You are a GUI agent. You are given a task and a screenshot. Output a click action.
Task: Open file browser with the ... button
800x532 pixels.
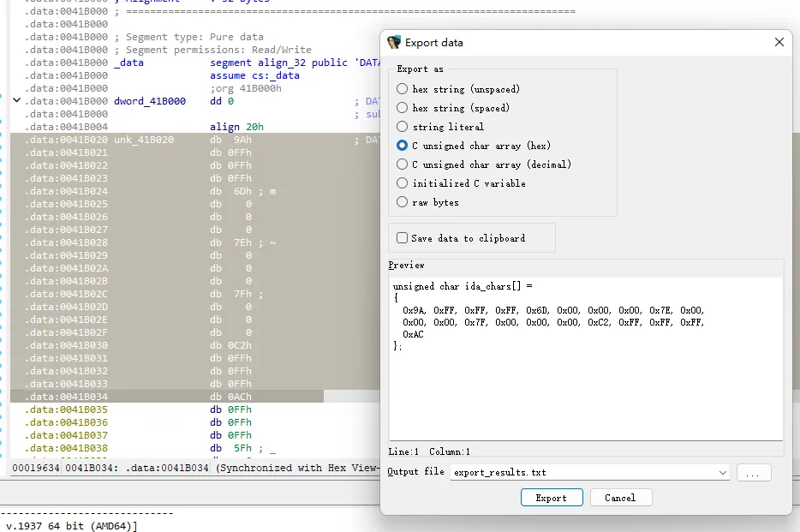point(753,472)
